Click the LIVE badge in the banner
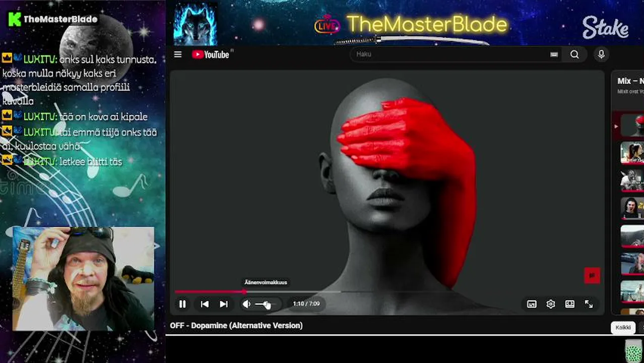Screen dimensions: 644x363 coord(327,24)
